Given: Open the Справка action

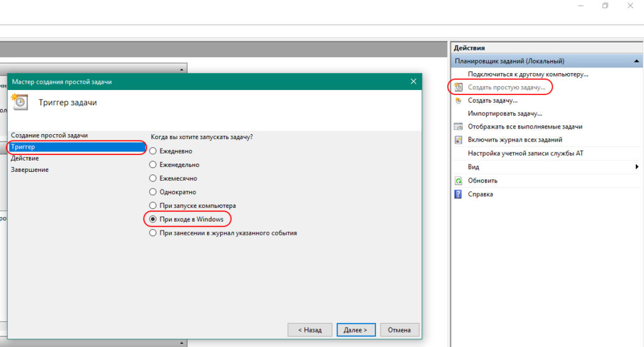Looking at the screenshot, I should click(x=480, y=194).
